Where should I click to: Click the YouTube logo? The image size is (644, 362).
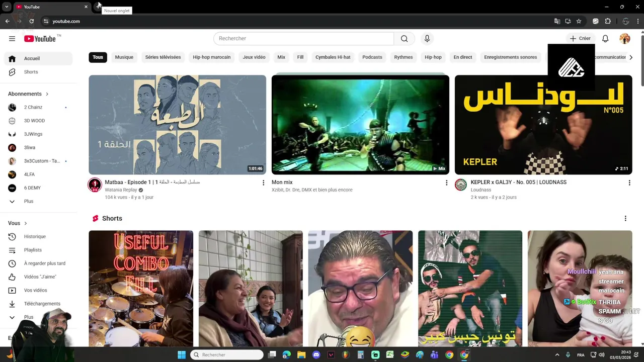coord(40,39)
